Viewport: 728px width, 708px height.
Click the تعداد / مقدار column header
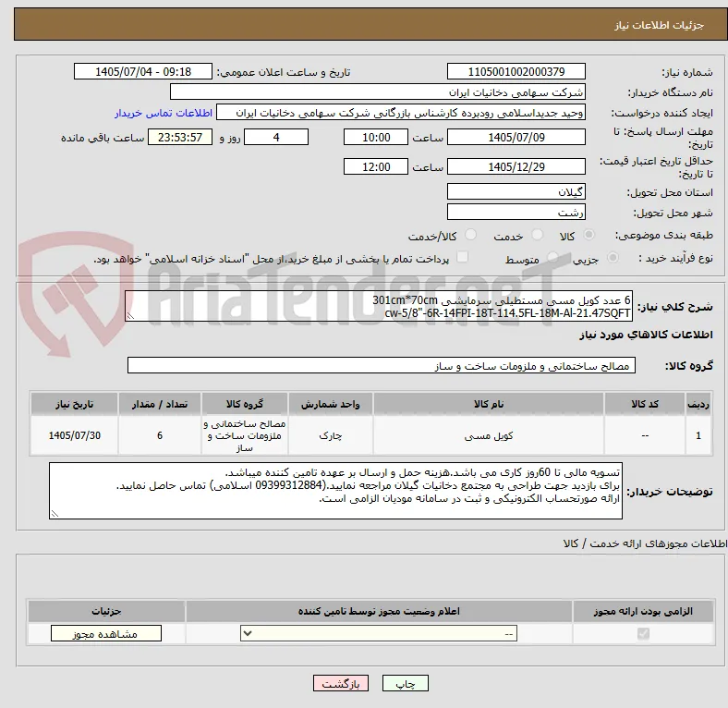[x=160, y=404]
